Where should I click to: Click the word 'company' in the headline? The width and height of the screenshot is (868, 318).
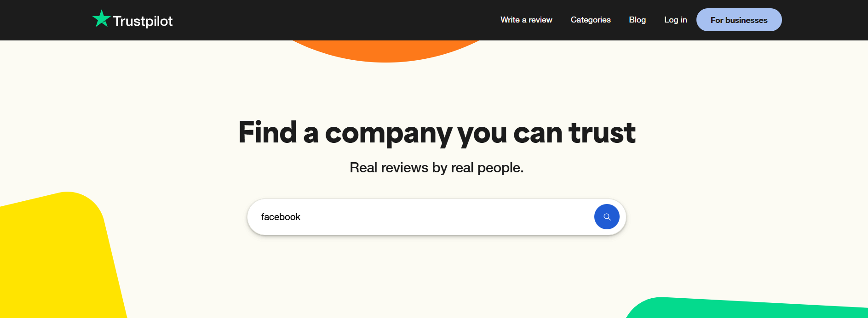click(389, 134)
